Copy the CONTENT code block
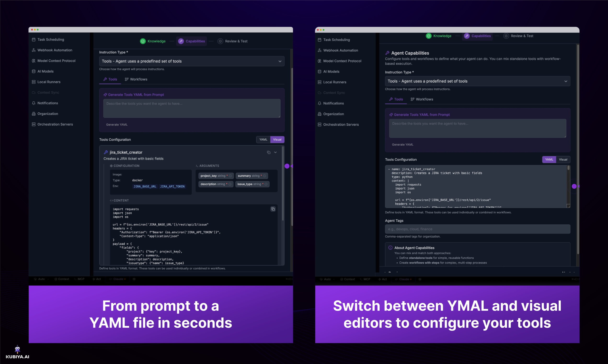 tap(273, 209)
